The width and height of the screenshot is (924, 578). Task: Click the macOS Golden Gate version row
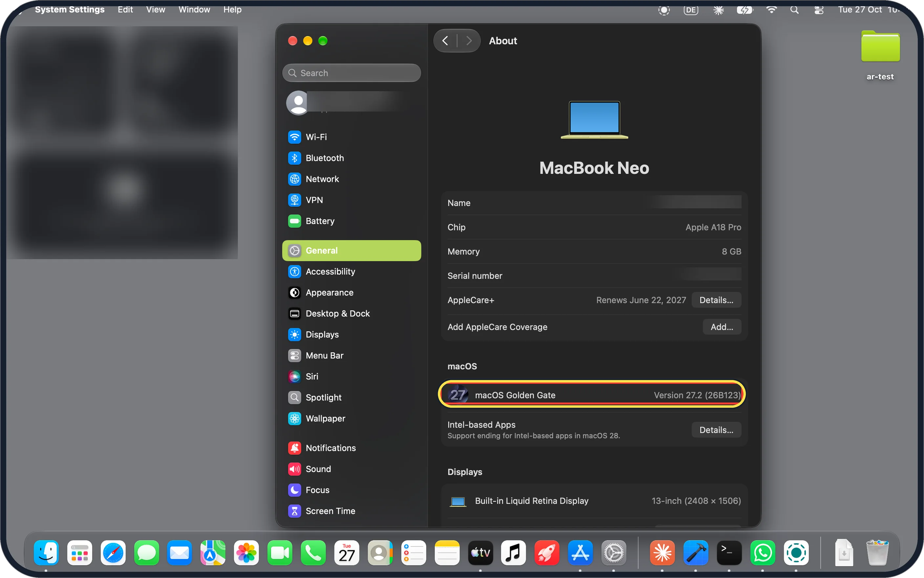594,395
